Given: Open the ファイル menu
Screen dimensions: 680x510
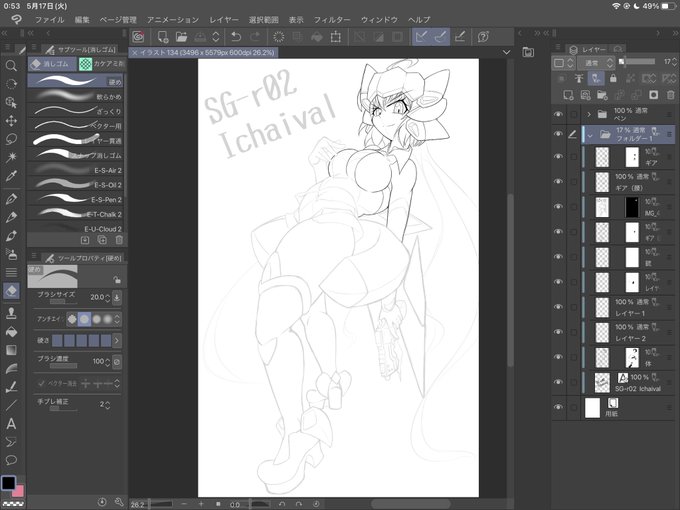Looking at the screenshot, I should [49, 20].
